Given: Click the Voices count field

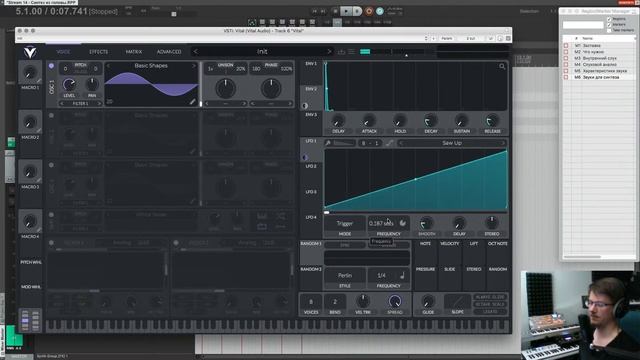Looking at the screenshot, I should [311, 302].
